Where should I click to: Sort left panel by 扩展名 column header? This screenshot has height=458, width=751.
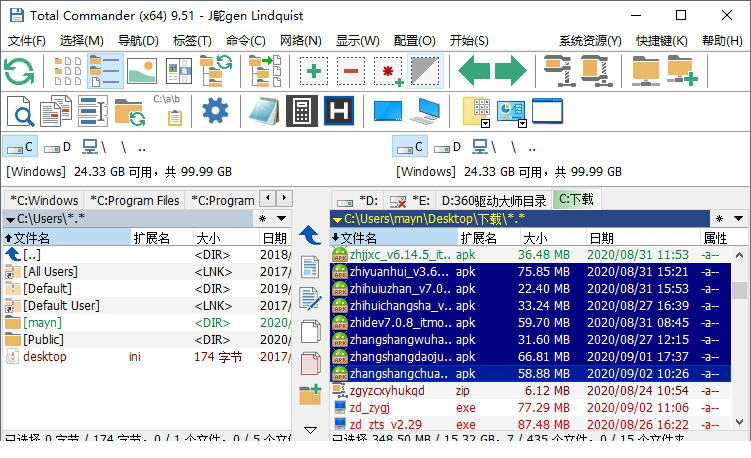tap(151, 238)
